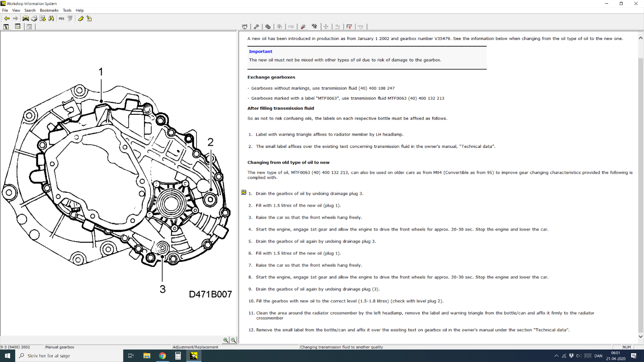Select the red spark icon tab
Screen dimensions: 644x362
pos(303,27)
